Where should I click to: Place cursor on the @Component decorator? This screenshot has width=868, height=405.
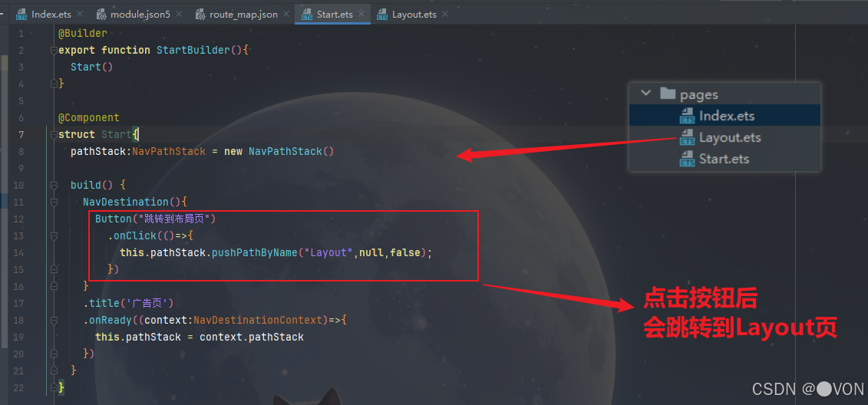88,118
